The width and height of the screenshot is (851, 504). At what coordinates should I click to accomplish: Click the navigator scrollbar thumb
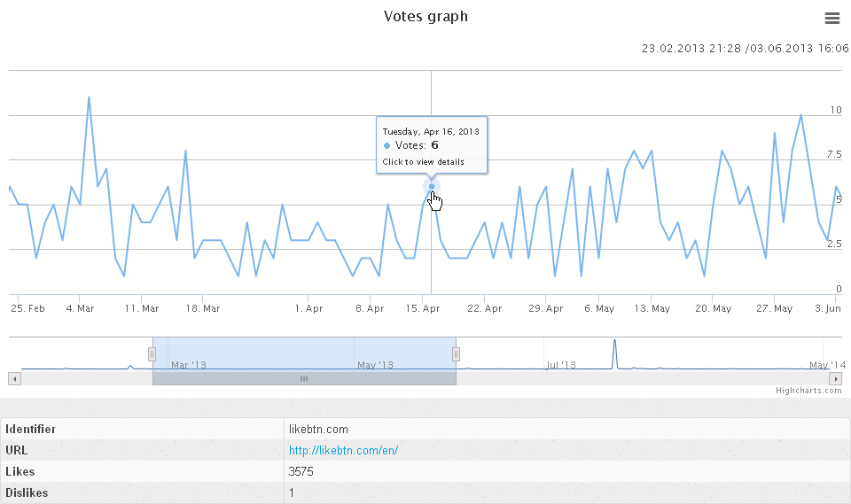(x=304, y=379)
